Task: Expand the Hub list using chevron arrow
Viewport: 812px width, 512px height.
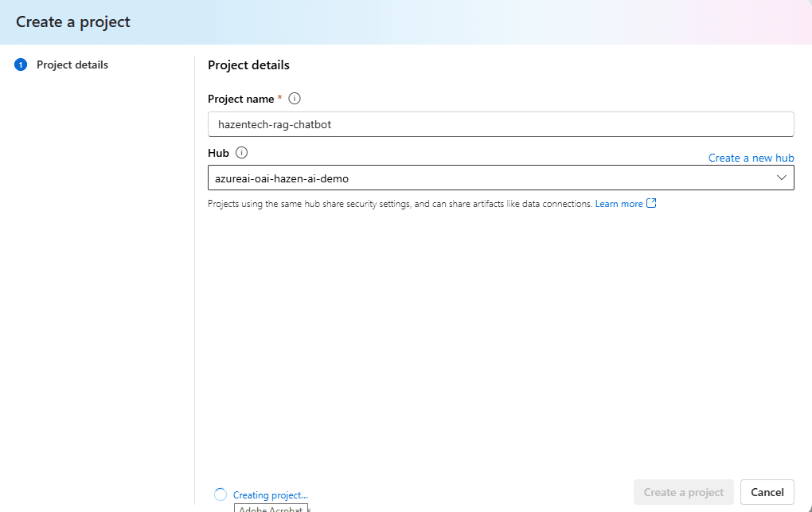Action: [x=781, y=178]
